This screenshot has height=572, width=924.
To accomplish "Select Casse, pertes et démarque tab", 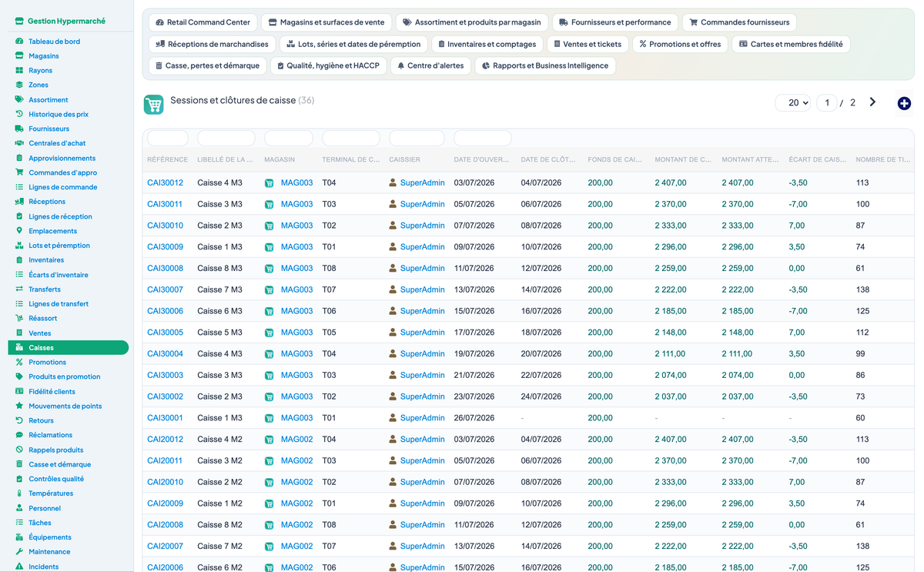I will [207, 65].
